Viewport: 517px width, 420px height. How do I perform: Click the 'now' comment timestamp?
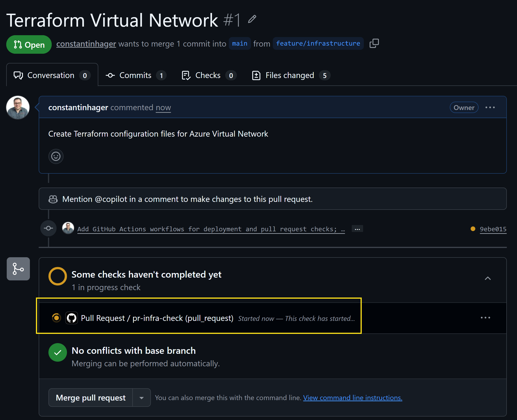coord(163,107)
